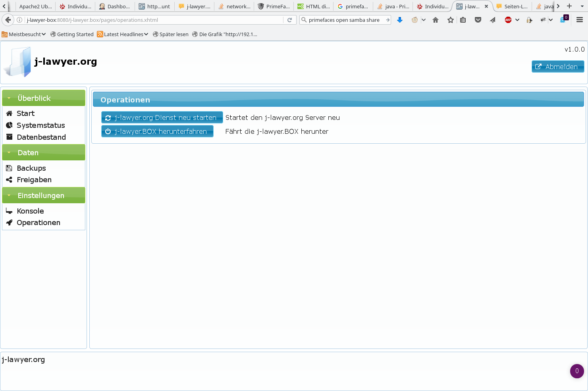Open a new browser tab
Viewport: 588px width, 391px height.
(569, 6)
